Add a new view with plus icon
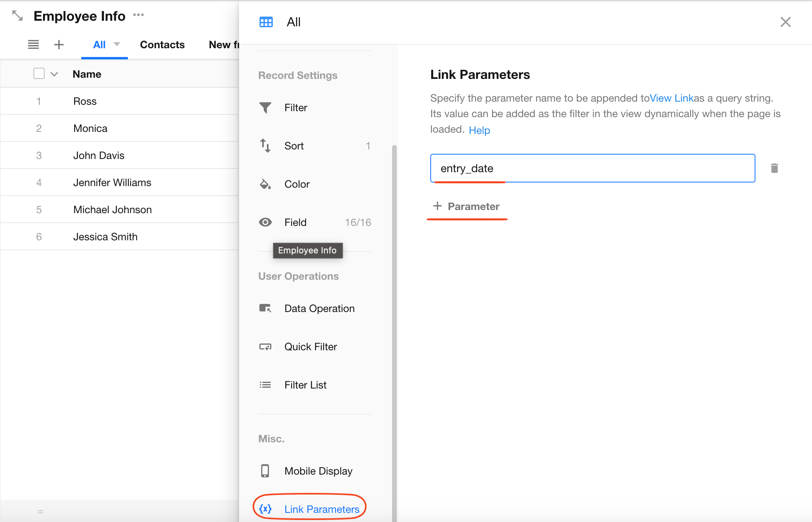The height and width of the screenshot is (522, 812). 59,45
